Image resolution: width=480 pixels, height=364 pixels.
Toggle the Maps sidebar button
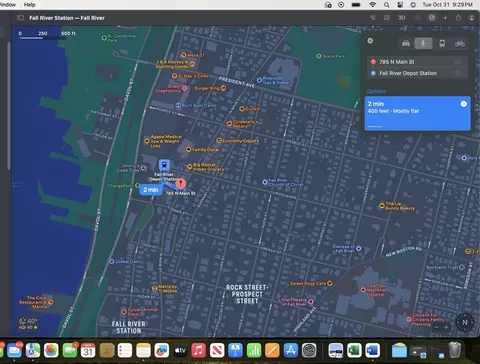pyautogui.click(x=20, y=18)
